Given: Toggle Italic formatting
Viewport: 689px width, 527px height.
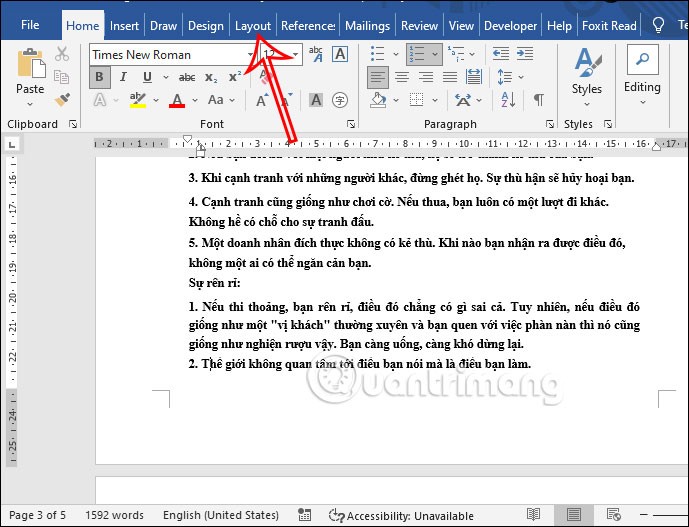Looking at the screenshot, I should coord(122,77).
